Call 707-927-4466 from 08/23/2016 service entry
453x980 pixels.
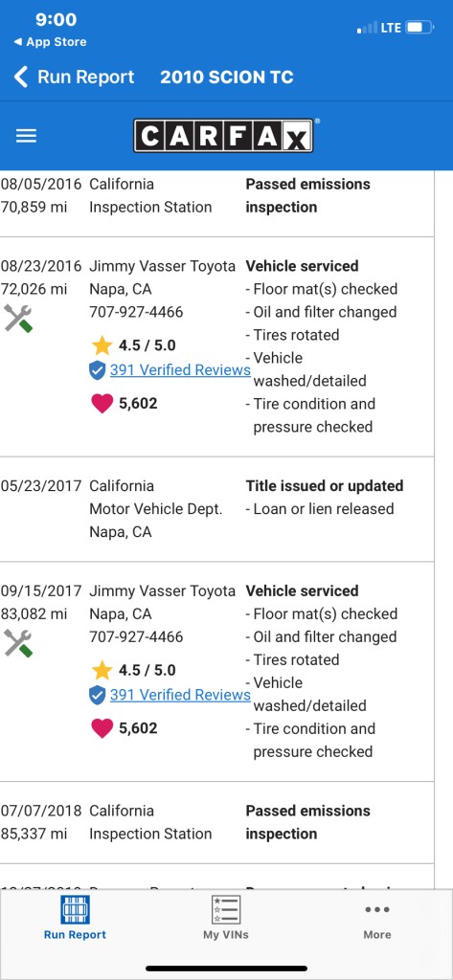[136, 312]
